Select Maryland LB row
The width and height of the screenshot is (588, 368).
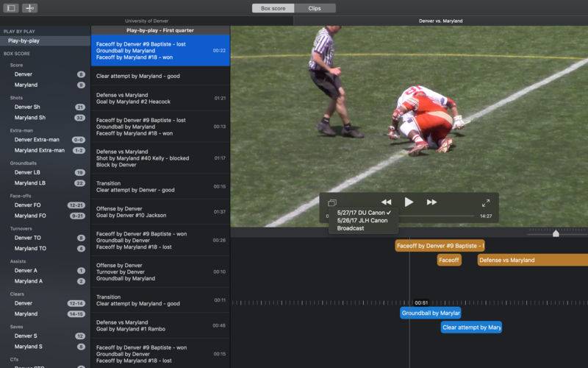[45, 183]
